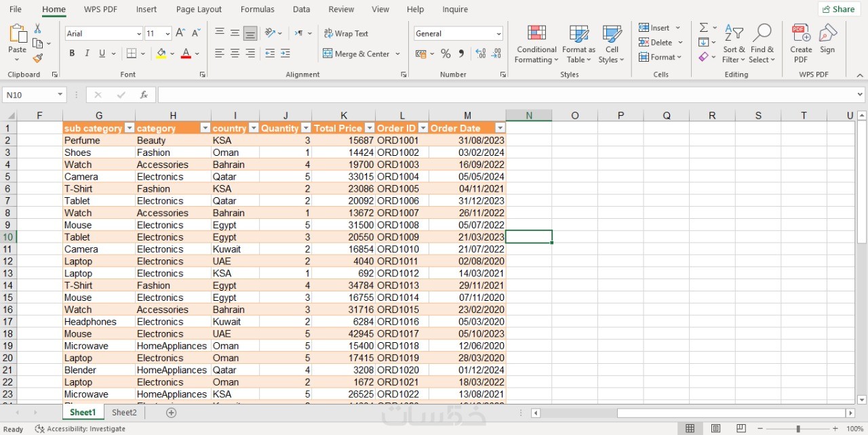Open Format as Table gallery
Image resolution: width=868 pixels, height=435 pixels.
point(578,44)
